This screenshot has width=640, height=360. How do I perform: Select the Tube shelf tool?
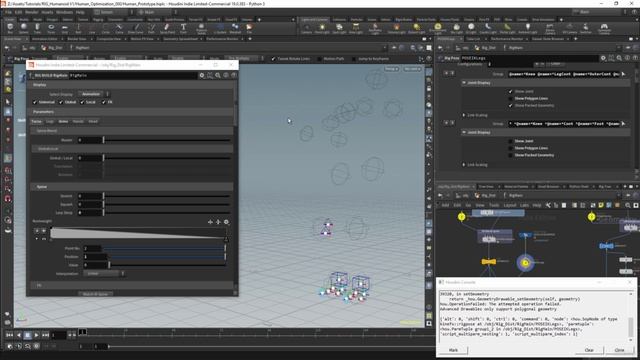click(37, 29)
